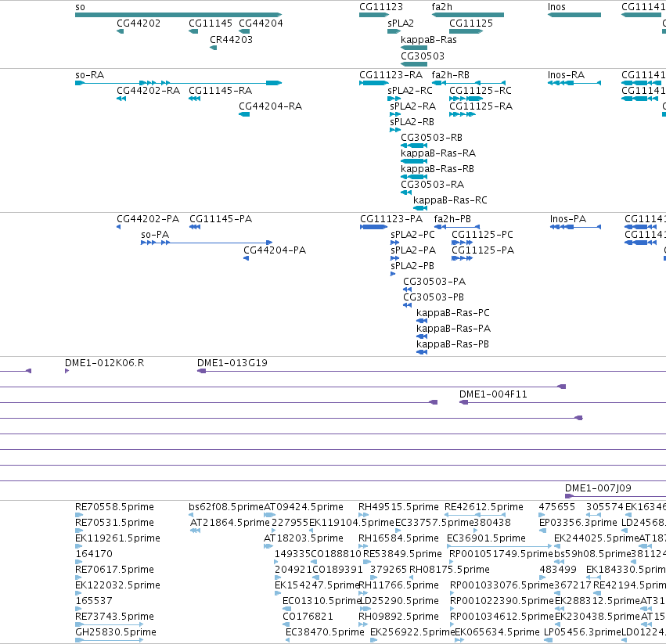Select the CG11125 gene label

[x=471, y=23]
